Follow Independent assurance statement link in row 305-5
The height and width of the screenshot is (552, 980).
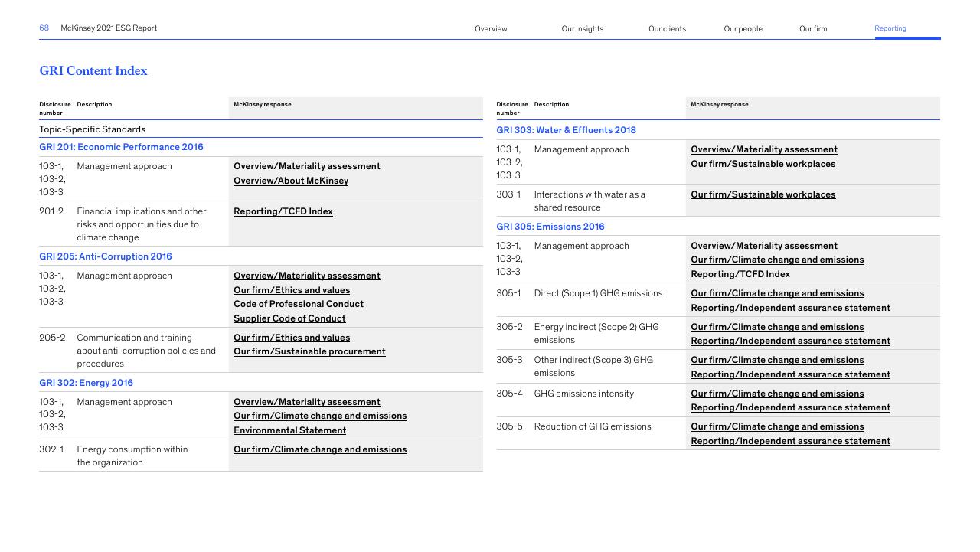(x=790, y=441)
